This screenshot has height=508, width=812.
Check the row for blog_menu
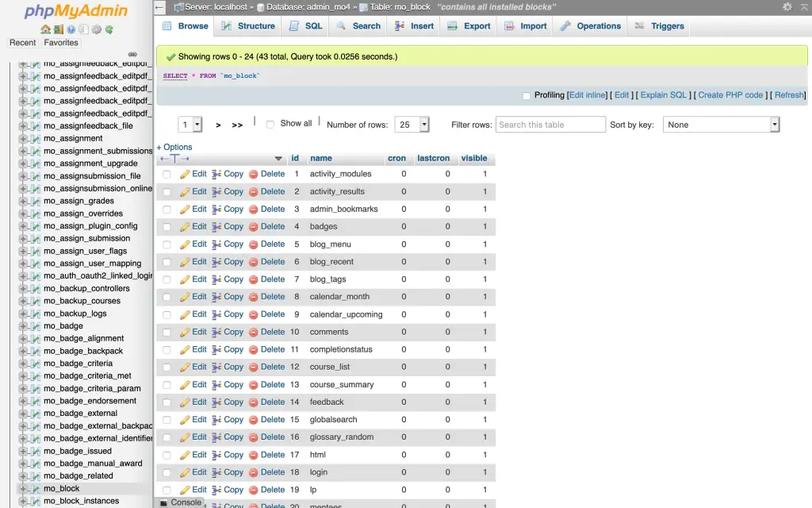coord(167,244)
